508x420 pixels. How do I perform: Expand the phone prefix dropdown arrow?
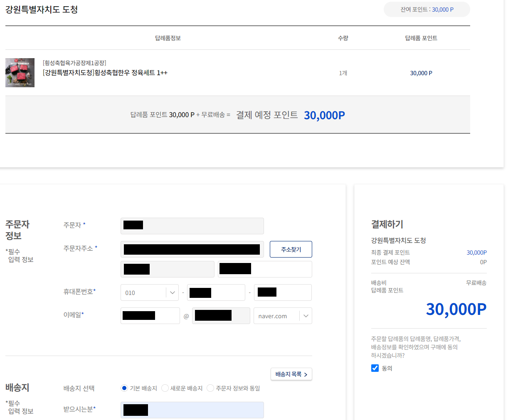172,292
